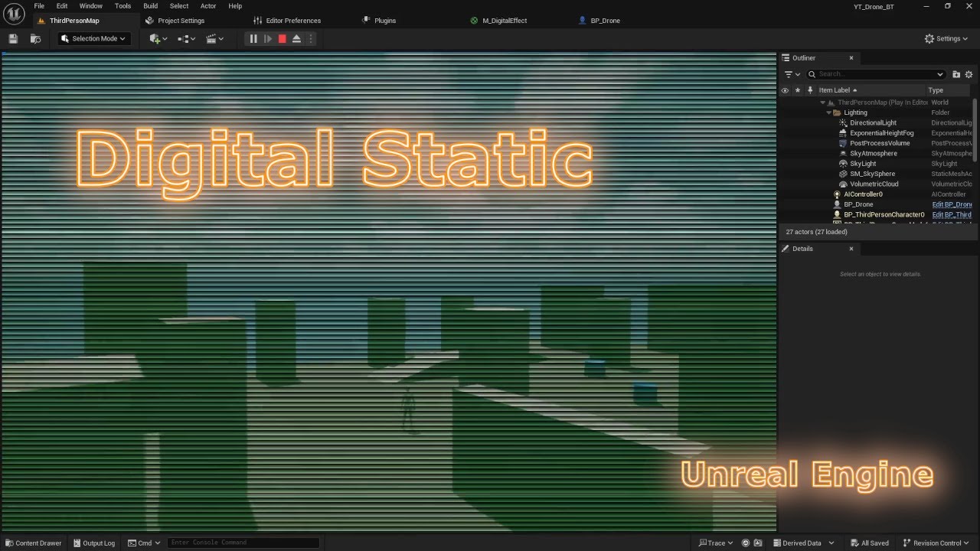This screenshot has height=551, width=980.
Task: Collapse the ThirdPersonMap world tree node
Action: coord(823,103)
